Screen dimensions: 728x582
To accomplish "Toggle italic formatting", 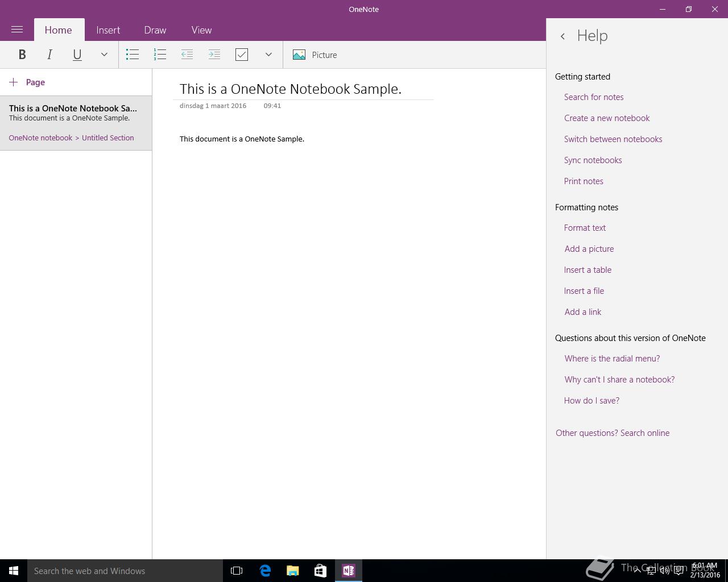I will tap(49, 55).
